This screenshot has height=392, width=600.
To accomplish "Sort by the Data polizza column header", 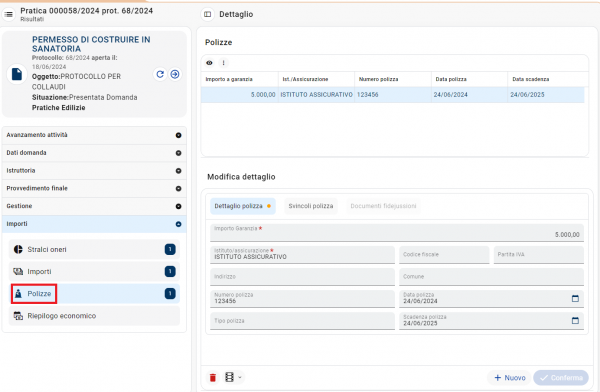I will [470, 79].
